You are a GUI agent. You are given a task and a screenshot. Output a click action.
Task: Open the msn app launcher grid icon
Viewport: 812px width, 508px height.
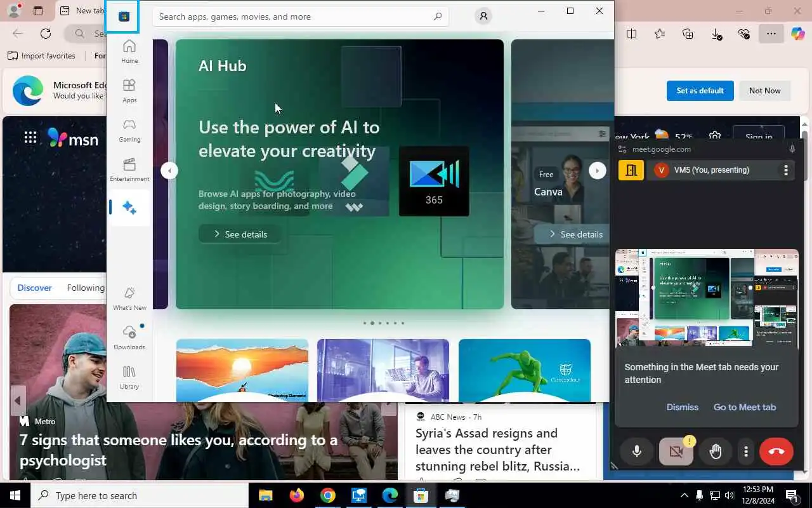[30, 137]
